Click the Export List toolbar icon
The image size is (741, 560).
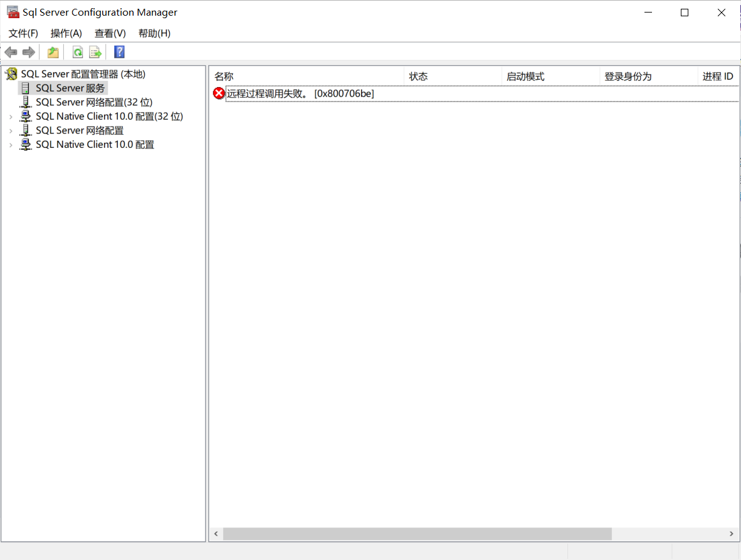click(95, 51)
